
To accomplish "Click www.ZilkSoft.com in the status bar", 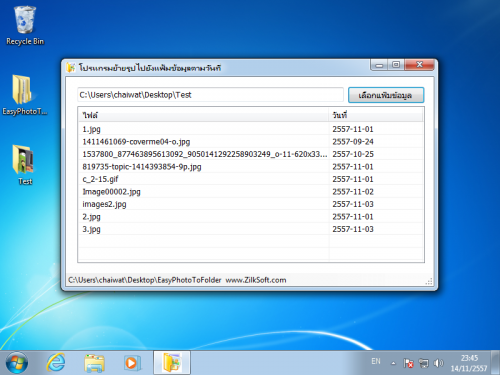I will tap(256, 280).
